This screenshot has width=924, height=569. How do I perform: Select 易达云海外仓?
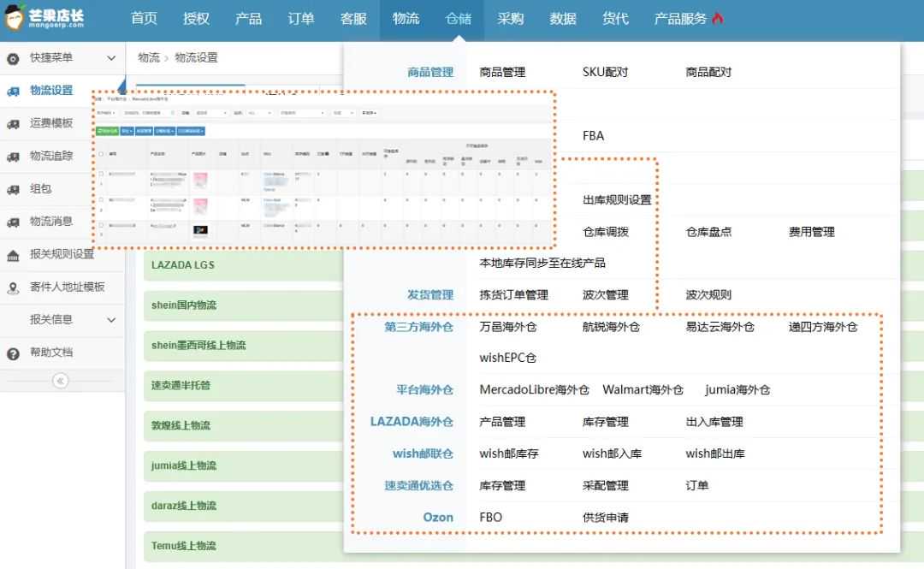[x=720, y=327]
